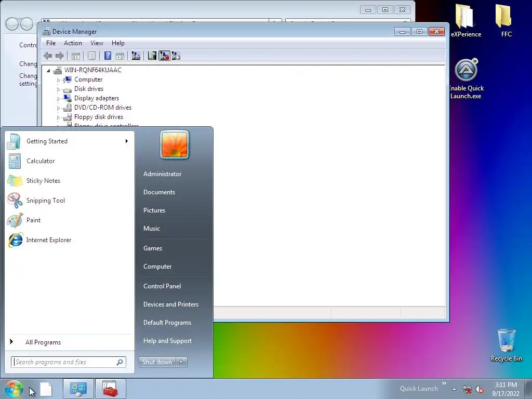Click the Back arrow in Device Manager toolbar
532x399 pixels.
48,56
